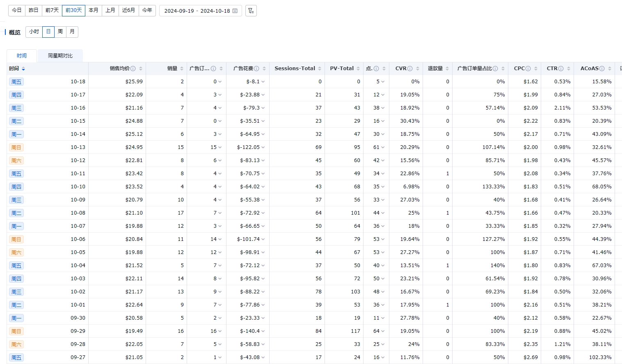Screen dimensions: 622x364
Task: Show info tooltip for 销售均价 column
Action: pyautogui.click(x=133, y=69)
